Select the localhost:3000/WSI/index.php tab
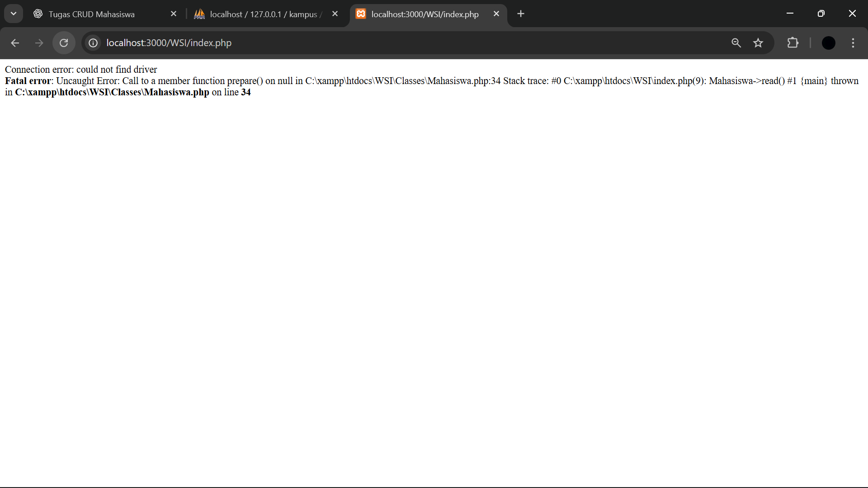Image resolution: width=868 pixels, height=488 pixels. pyautogui.click(x=424, y=14)
